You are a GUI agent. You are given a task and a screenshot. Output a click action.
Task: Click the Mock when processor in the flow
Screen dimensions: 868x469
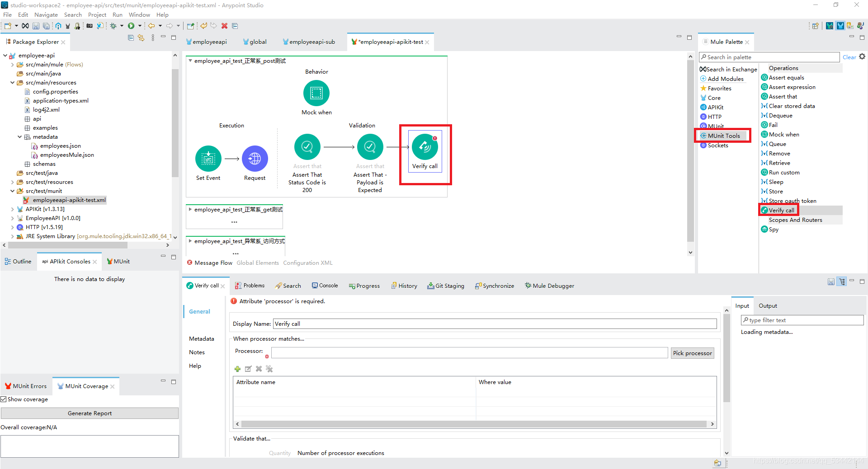(316, 93)
